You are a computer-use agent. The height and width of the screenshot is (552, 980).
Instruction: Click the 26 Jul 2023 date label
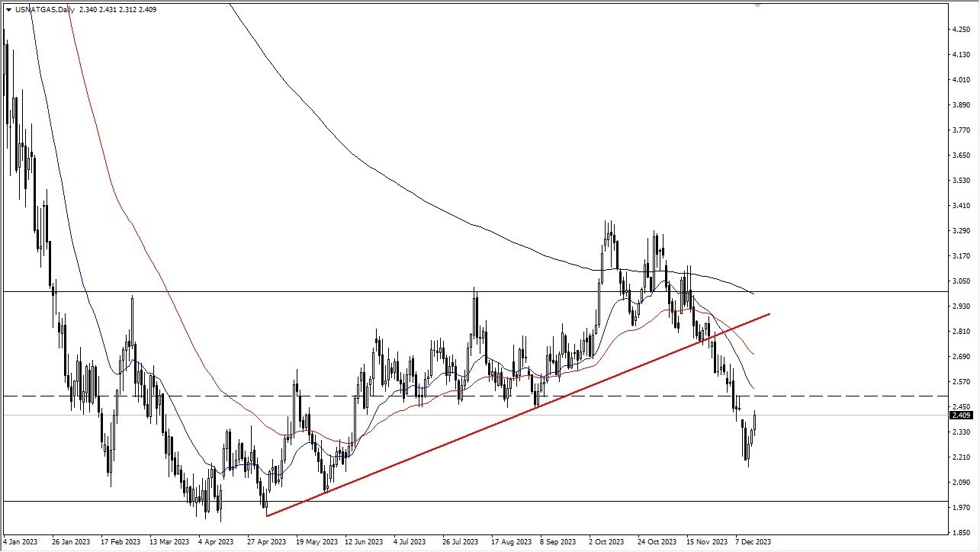pyautogui.click(x=460, y=542)
